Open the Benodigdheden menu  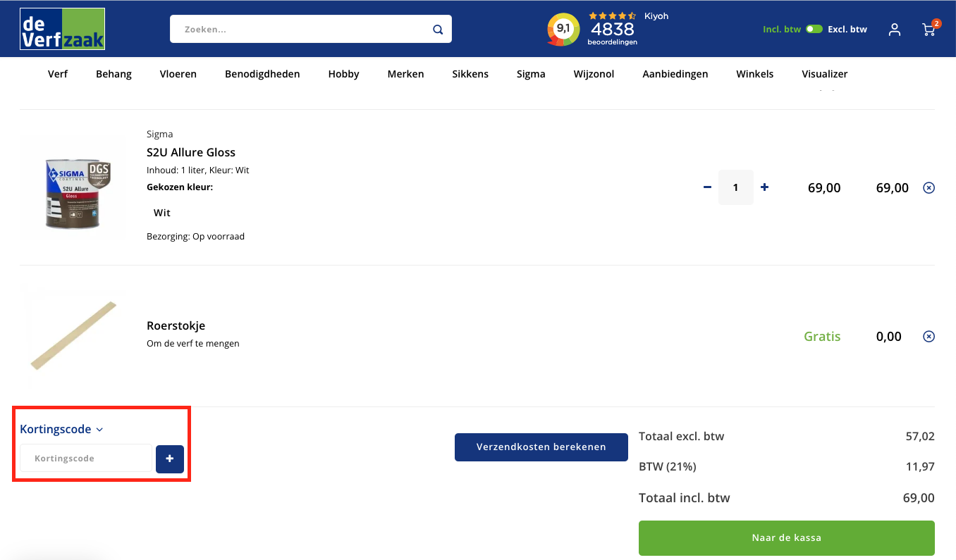(262, 74)
